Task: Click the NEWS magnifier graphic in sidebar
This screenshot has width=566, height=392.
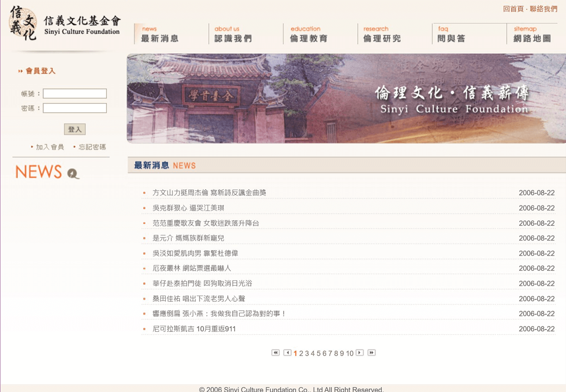Action: (x=48, y=171)
